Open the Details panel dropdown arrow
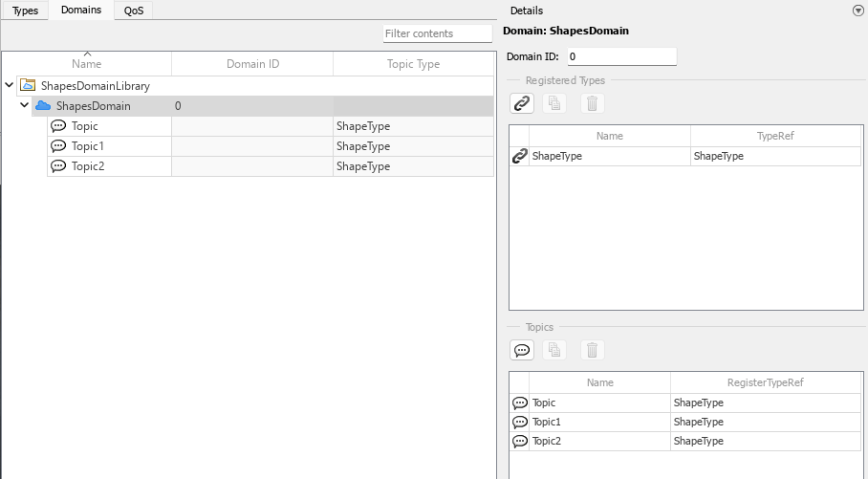Viewport: 868px width, 479px height. pyautogui.click(x=857, y=11)
